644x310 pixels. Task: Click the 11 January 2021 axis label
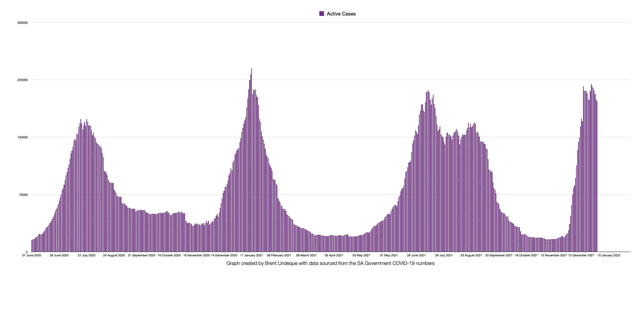[x=251, y=255]
